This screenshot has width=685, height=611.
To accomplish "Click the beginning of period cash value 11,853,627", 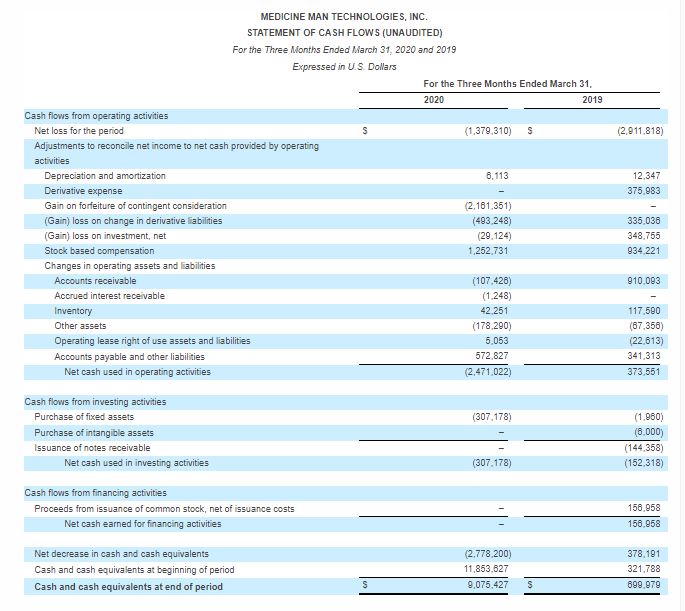I will [489, 570].
